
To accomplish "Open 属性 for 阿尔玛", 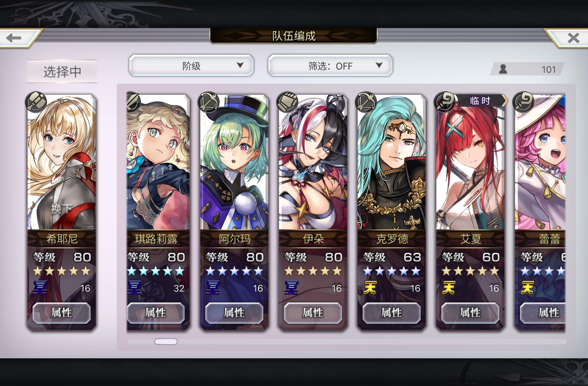I will click(234, 313).
